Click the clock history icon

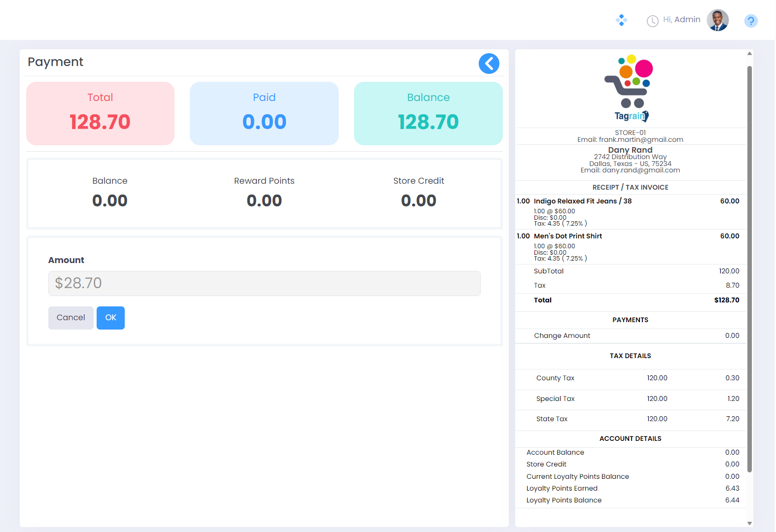(x=652, y=21)
